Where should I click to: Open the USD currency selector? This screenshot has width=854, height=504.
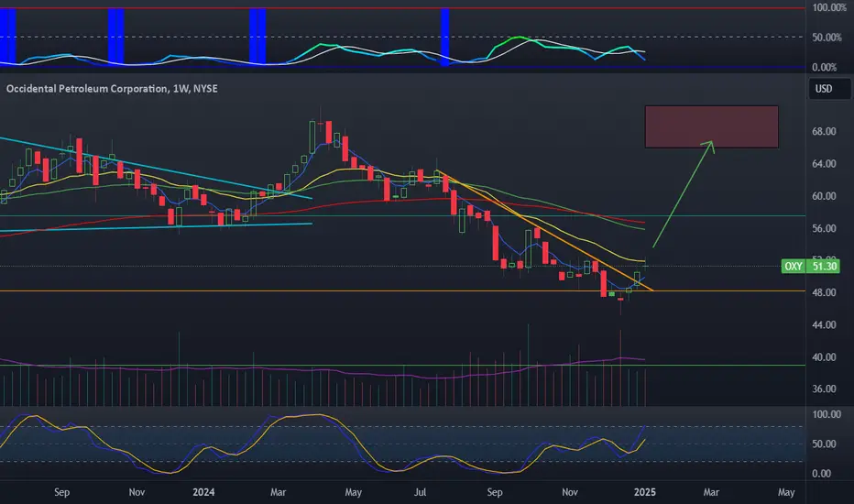[829, 89]
